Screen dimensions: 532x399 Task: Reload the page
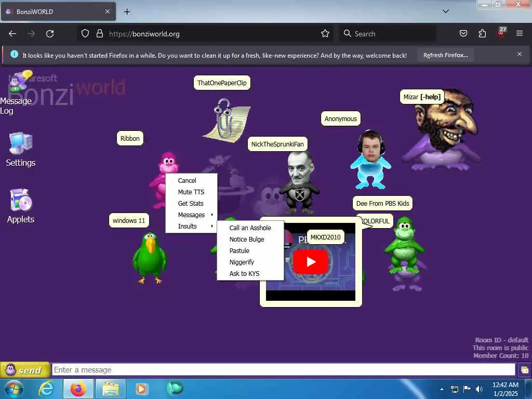[x=50, y=34]
